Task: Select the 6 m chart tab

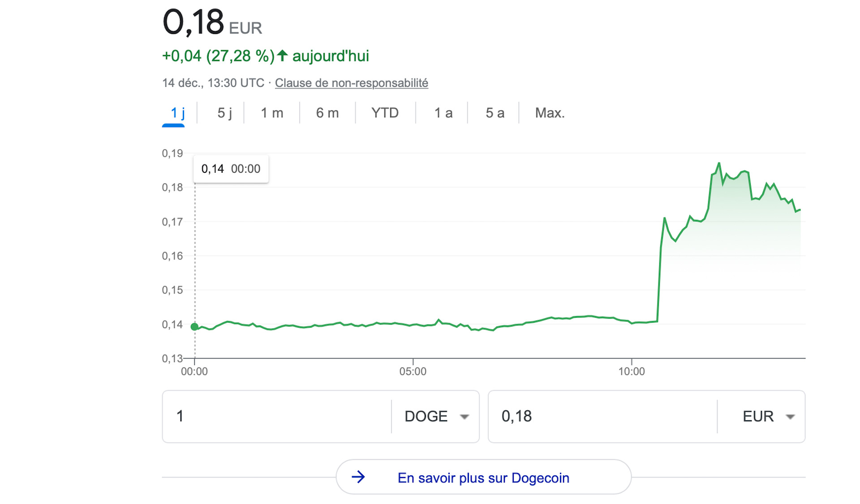Action: 327,113
